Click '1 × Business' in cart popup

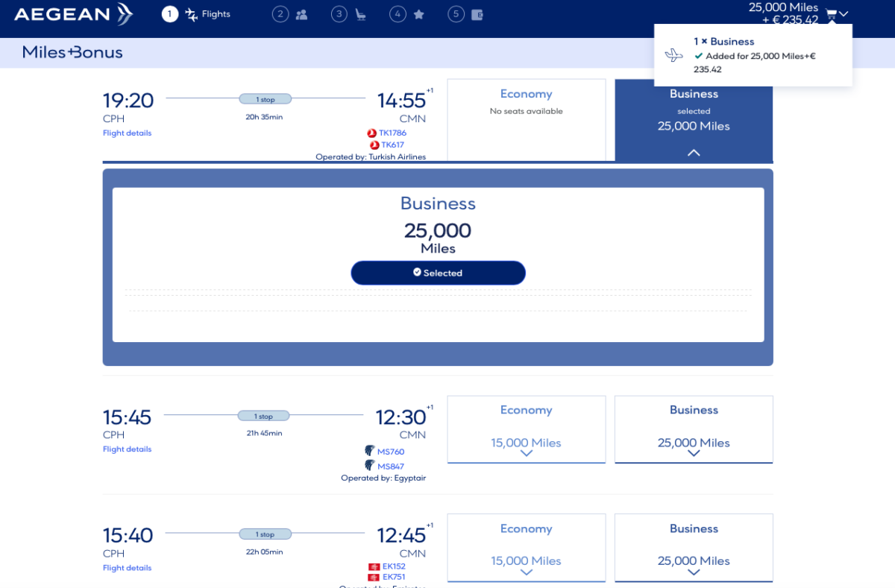point(723,42)
